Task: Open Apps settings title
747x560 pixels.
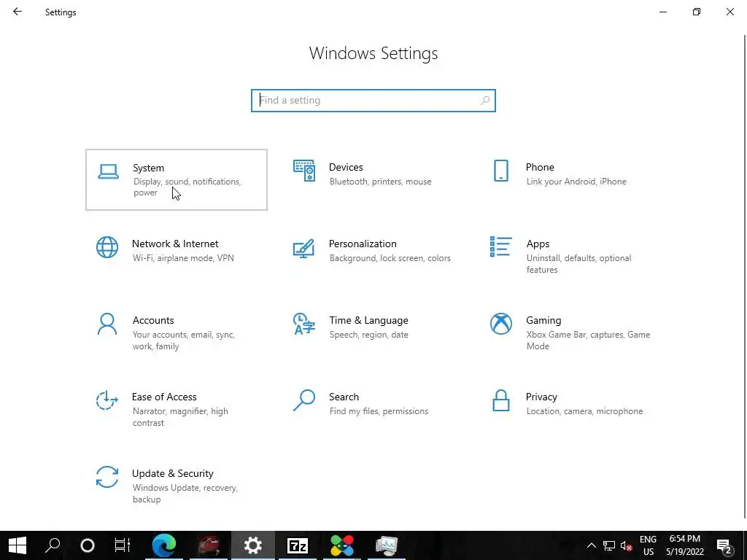Action: coord(538,244)
